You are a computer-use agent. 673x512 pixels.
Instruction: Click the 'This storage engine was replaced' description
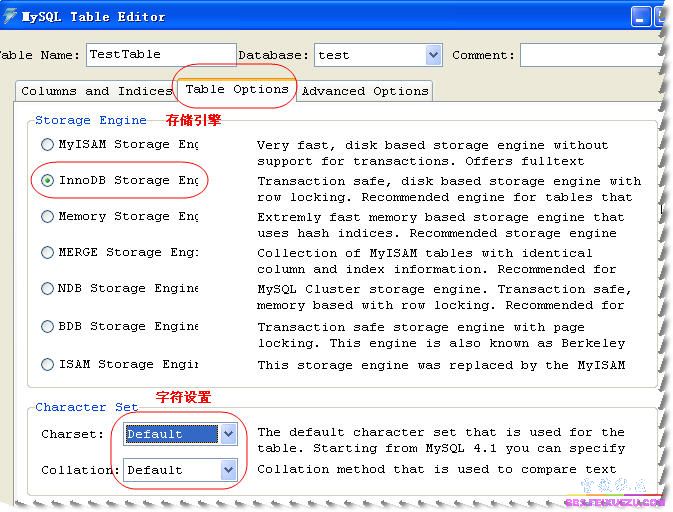tap(441, 365)
